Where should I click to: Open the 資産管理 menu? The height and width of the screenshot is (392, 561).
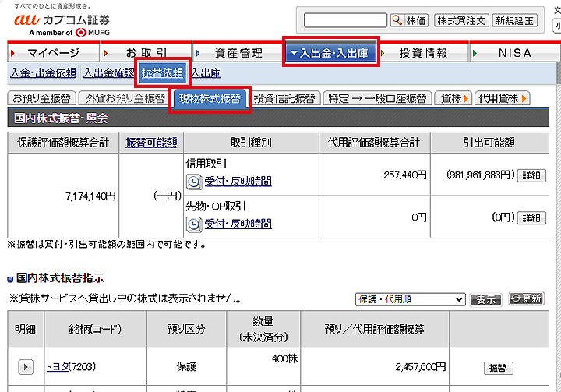[238, 53]
